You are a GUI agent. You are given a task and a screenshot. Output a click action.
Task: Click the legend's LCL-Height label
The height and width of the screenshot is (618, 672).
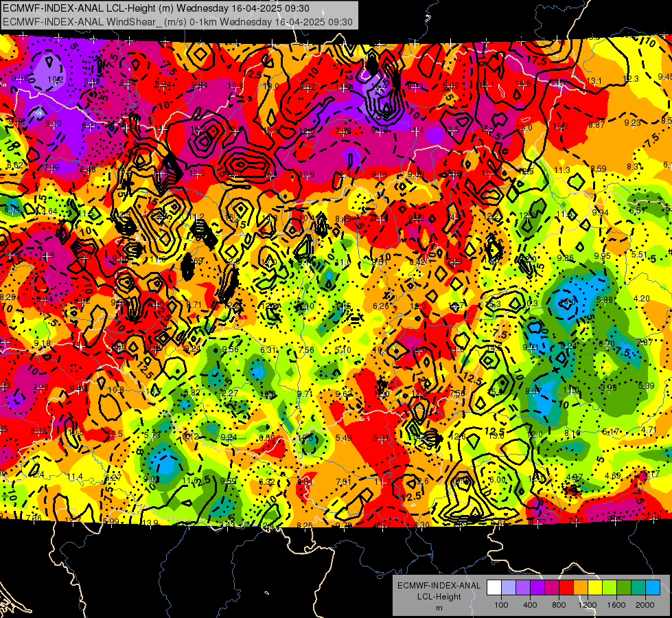tap(439, 597)
